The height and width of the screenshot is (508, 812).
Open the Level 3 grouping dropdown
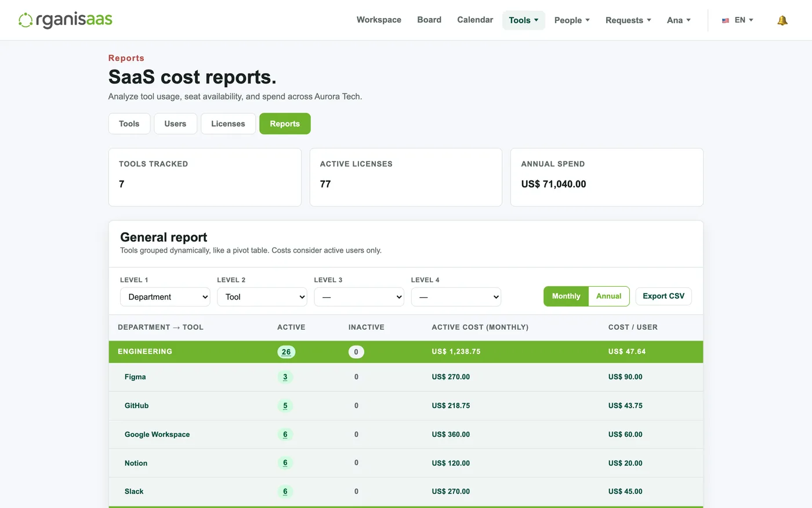point(359,297)
